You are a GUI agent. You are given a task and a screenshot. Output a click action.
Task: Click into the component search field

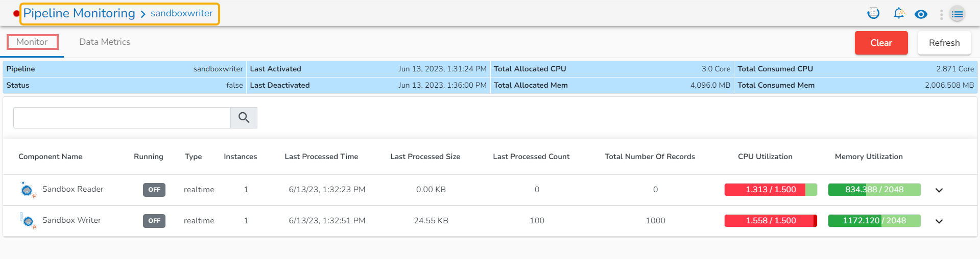[122, 118]
